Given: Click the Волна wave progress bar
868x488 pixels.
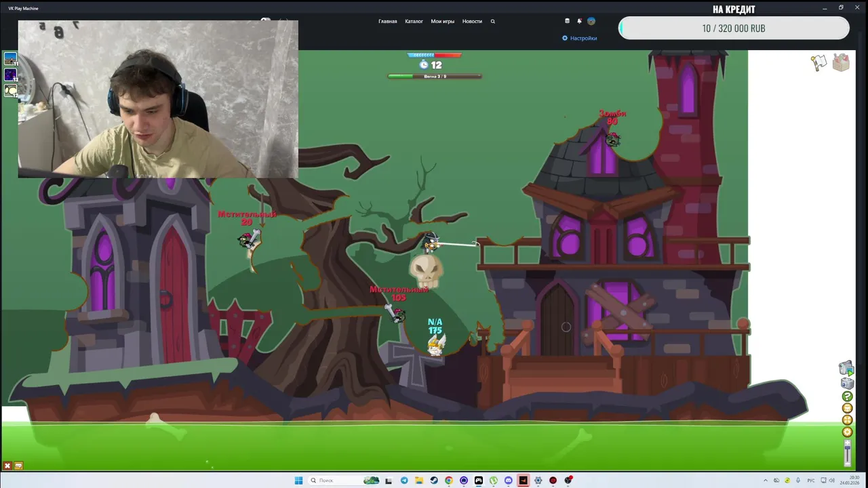Looking at the screenshot, I should [x=435, y=77].
